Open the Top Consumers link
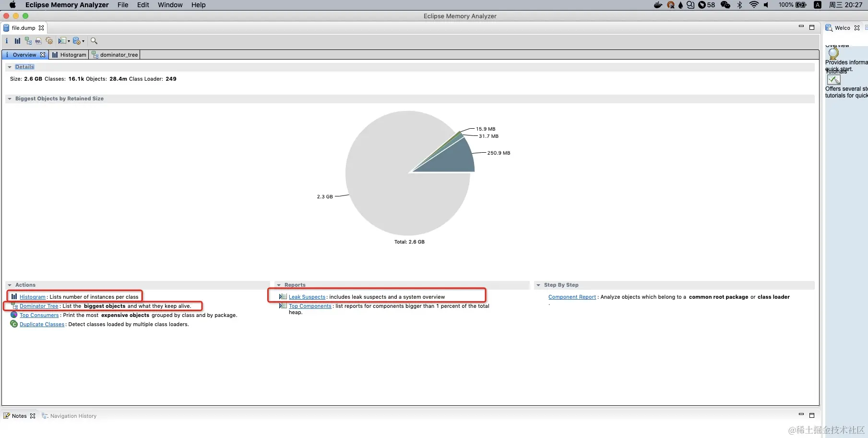Viewport: 868px width, 438px height. [39, 315]
